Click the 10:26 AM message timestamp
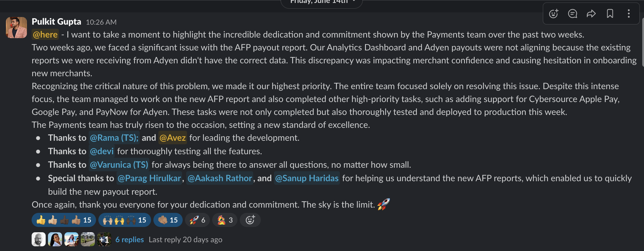Screen dimensions: 644x251 coord(101,22)
